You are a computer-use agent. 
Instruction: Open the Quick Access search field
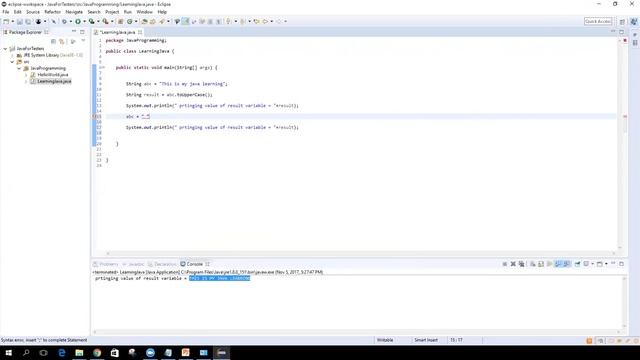[x=598, y=21]
